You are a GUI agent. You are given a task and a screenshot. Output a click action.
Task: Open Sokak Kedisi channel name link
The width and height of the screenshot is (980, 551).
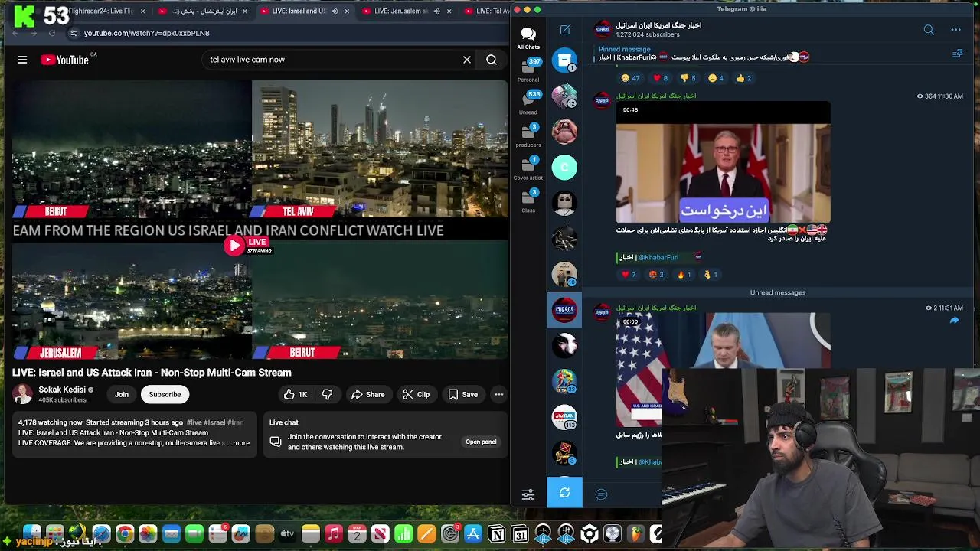click(62, 390)
